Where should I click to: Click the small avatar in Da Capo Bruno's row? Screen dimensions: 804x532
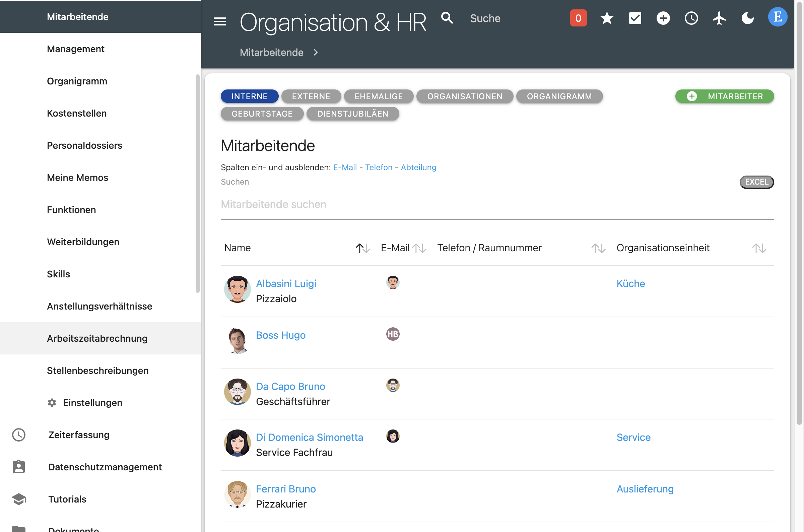point(393,385)
